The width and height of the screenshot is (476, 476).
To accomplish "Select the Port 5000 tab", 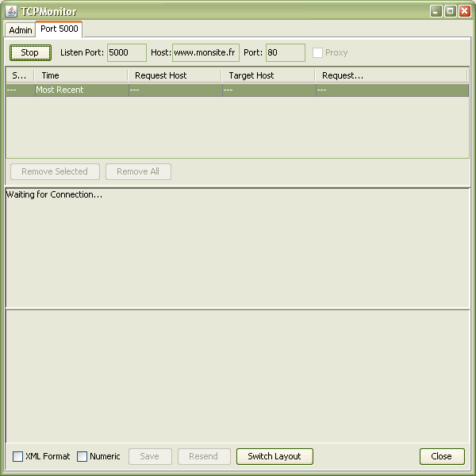I will (59, 29).
